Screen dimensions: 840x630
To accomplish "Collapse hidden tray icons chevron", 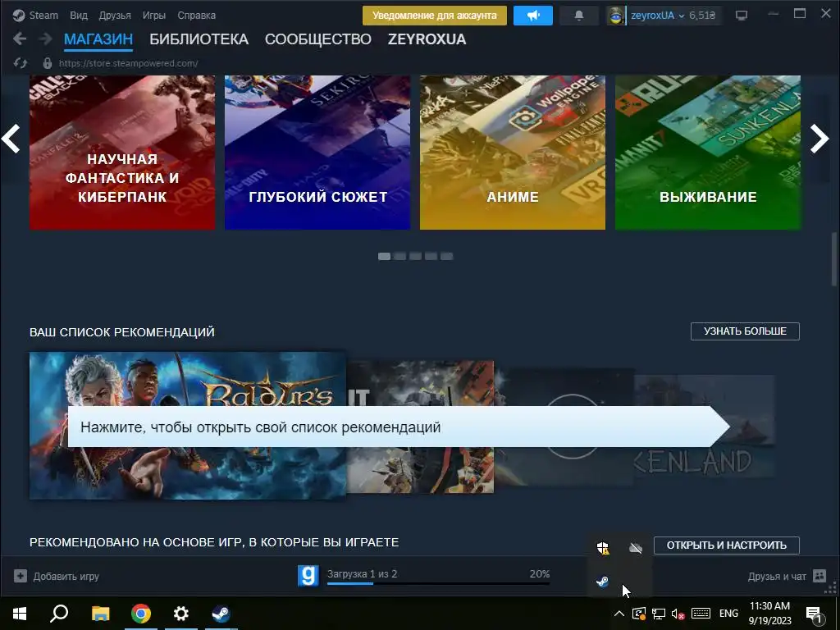I will tap(619, 614).
